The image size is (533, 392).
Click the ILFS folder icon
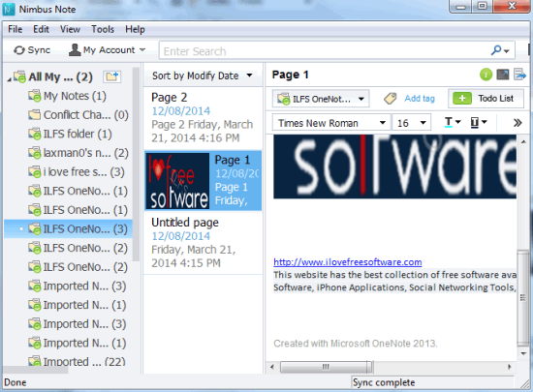click(x=35, y=135)
